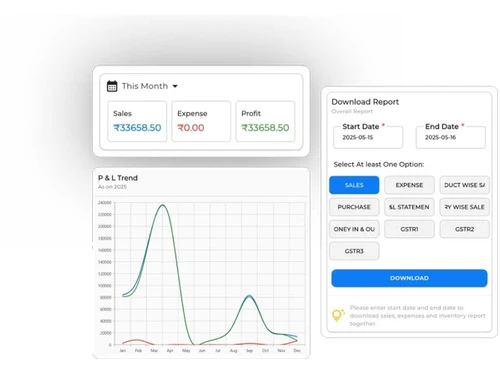Click the March peak on the trend chart
Image resolution: width=500 pixels, height=375 pixels.
point(162,205)
